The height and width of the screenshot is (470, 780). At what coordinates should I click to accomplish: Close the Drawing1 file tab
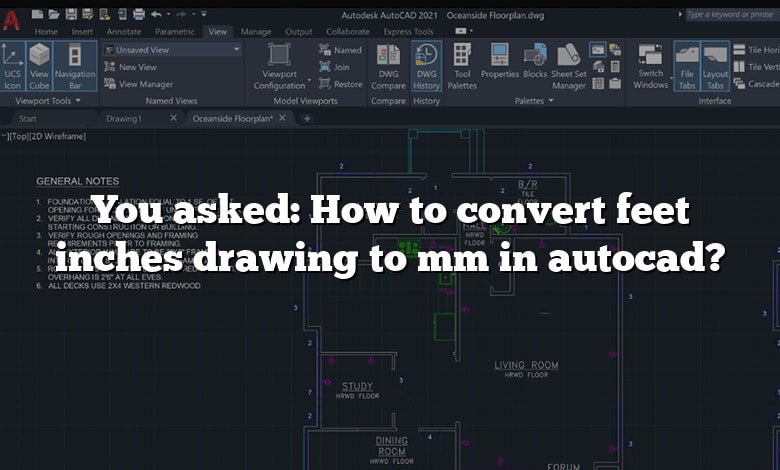[173, 118]
